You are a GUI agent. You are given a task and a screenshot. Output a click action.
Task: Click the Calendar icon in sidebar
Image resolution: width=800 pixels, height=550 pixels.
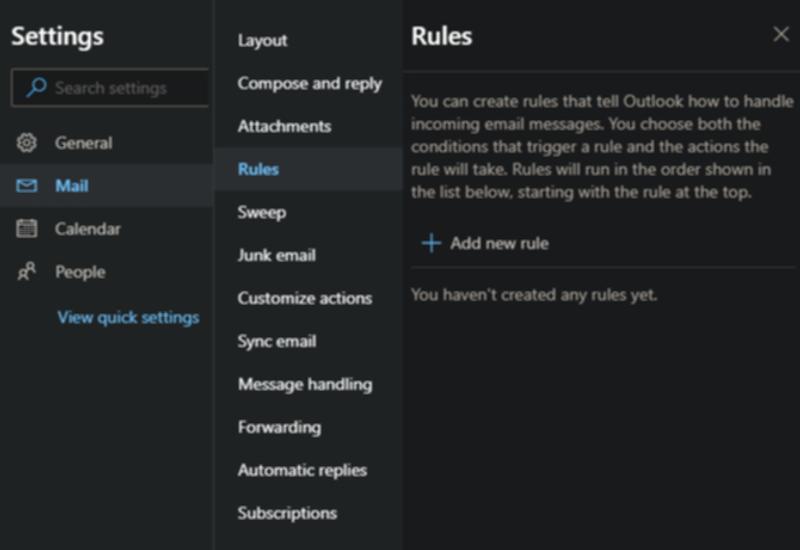(27, 229)
